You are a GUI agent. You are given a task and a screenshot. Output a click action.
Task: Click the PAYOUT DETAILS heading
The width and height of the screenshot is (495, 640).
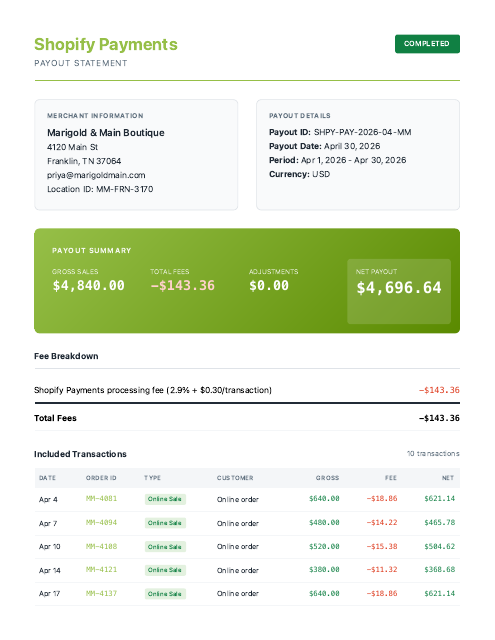pos(300,116)
